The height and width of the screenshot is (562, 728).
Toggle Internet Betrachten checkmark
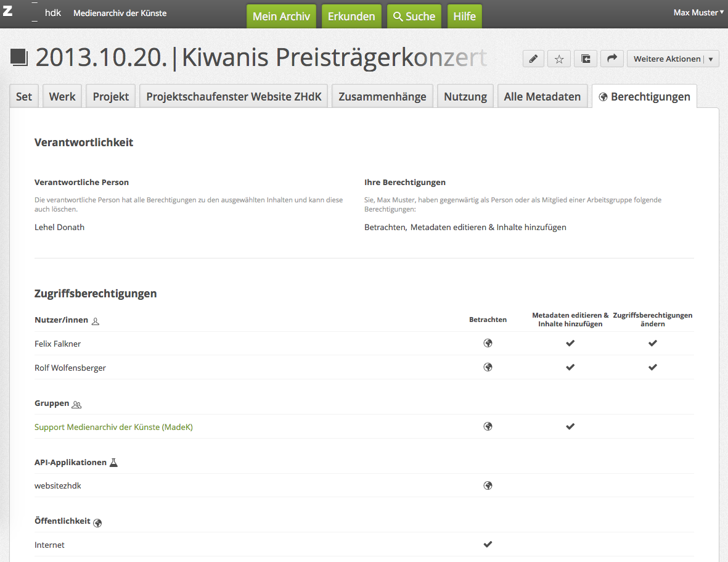pyautogui.click(x=488, y=544)
